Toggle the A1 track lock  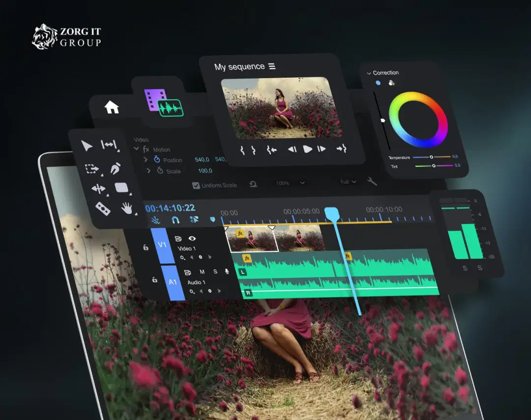tap(154, 279)
